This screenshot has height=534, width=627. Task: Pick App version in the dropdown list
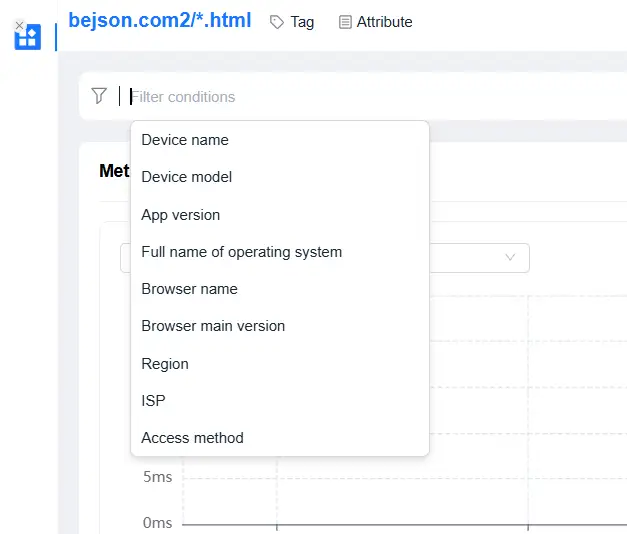click(x=181, y=215)
